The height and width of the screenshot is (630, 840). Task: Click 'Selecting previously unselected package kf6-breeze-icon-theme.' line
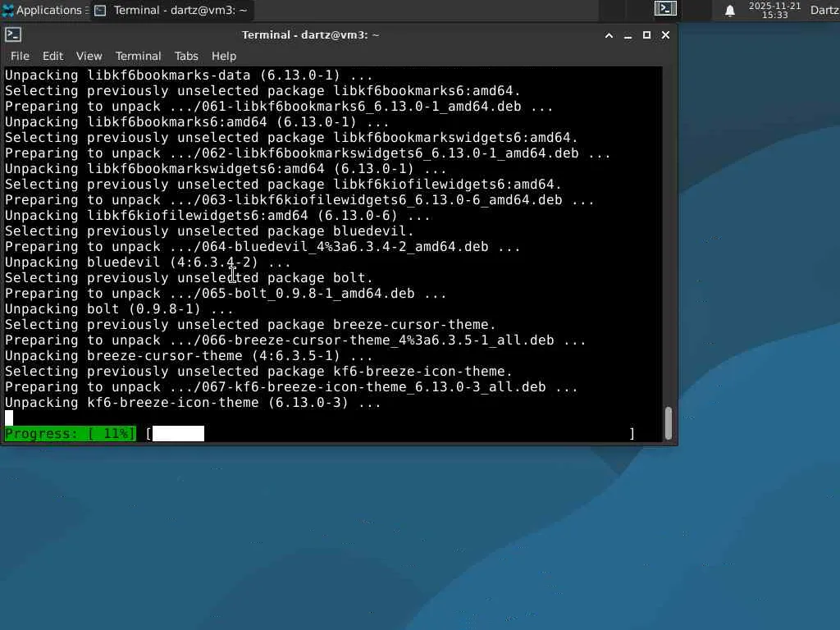(258, 372)
